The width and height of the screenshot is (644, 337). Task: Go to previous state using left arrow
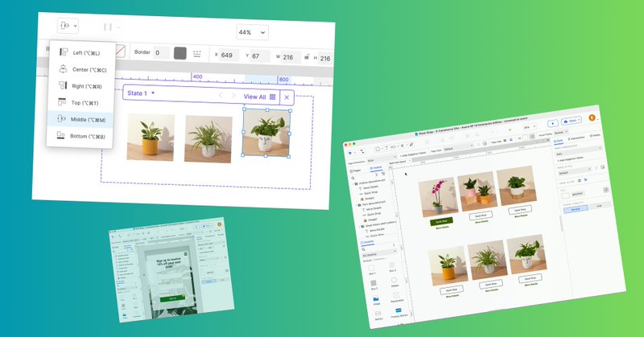click(x=221, y=95)
